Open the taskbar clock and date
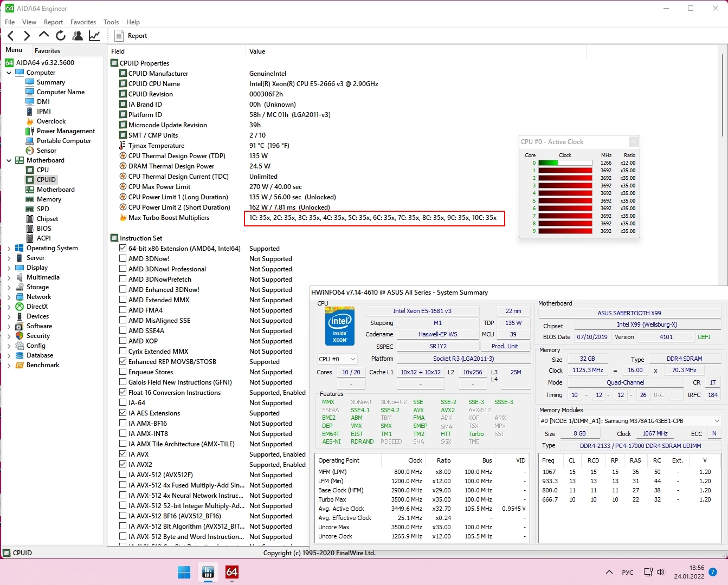The width and height of the screenshot is (728, 585). pyautogui.click(x=689, y=572)
